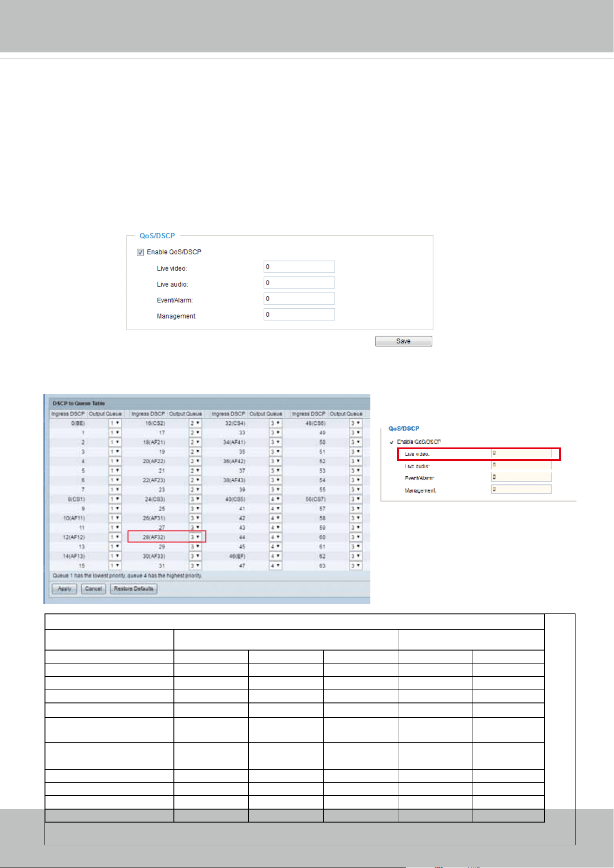Click the Restore Defaults button

[134, 589]
